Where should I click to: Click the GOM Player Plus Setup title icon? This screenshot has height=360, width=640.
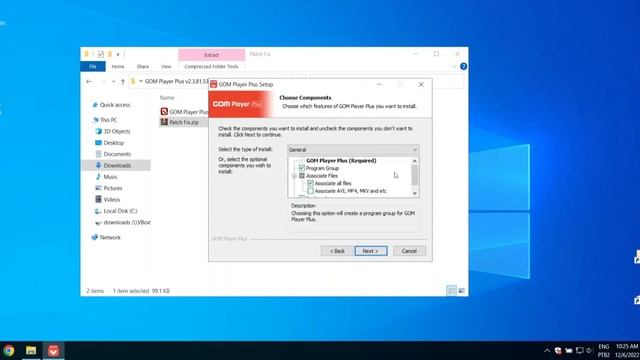(x=213, y=84)
